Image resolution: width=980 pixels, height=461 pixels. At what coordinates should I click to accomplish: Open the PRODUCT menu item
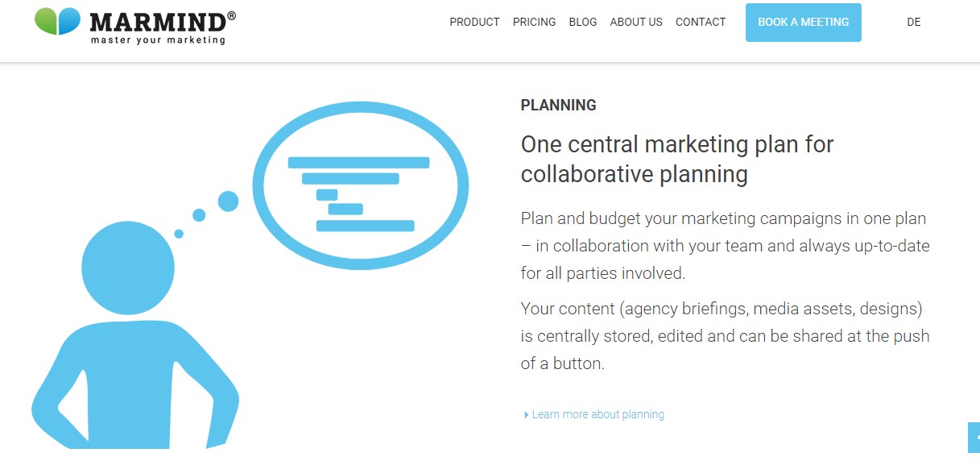[474, 23]
